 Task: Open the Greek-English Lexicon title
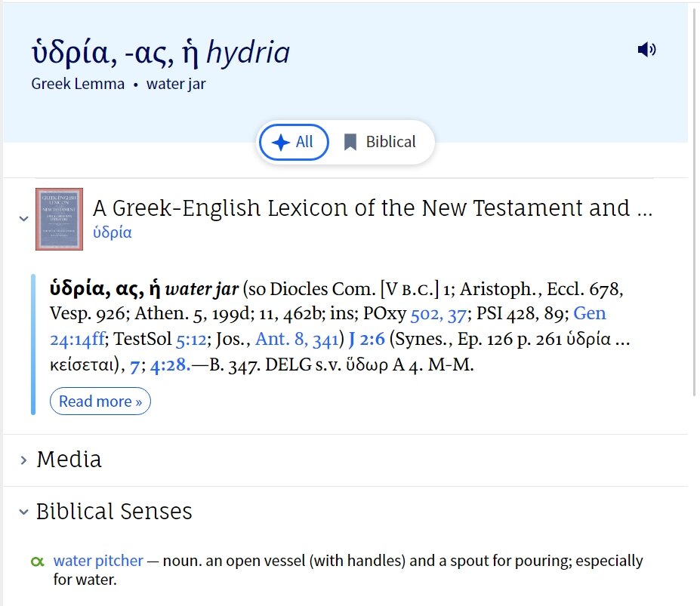pos(373,208)
